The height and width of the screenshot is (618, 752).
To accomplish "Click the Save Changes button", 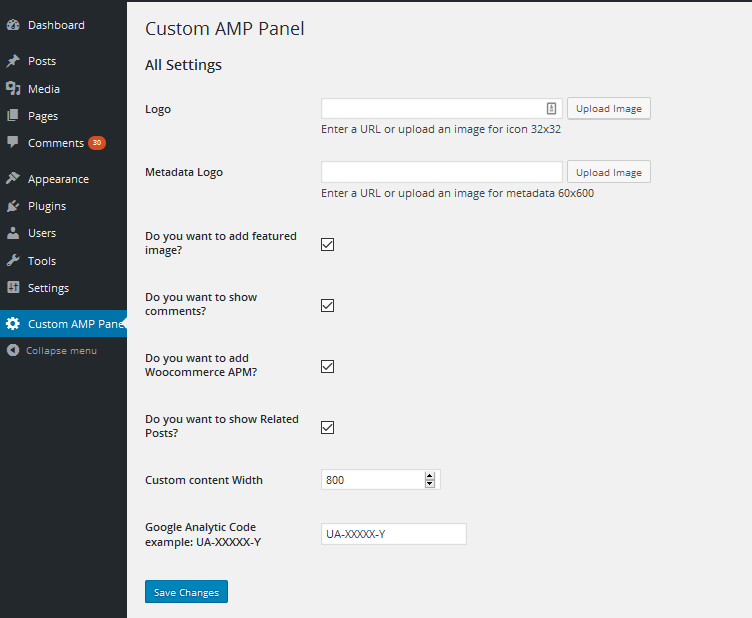I will point(186,592).
